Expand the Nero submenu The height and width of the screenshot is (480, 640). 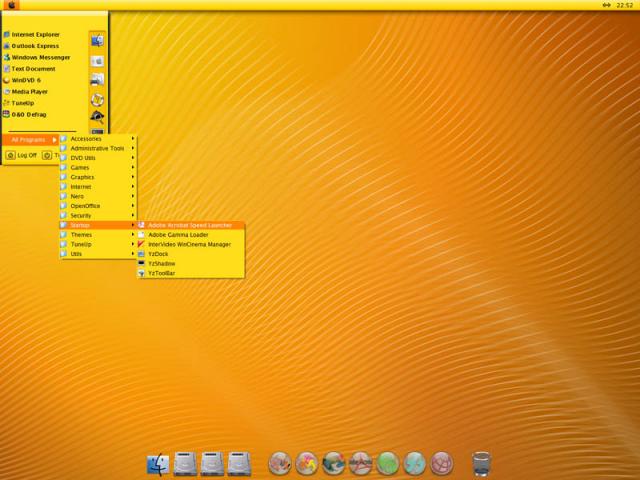tap(98, 196)
